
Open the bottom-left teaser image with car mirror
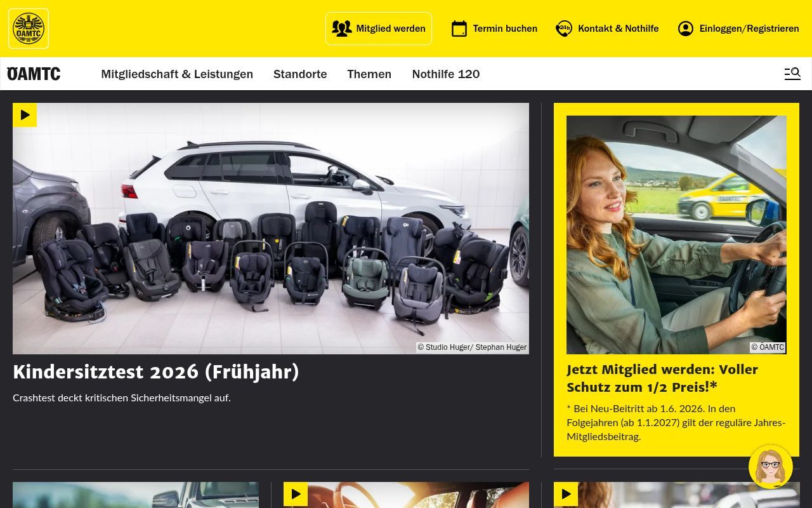[x=136, y=495]
